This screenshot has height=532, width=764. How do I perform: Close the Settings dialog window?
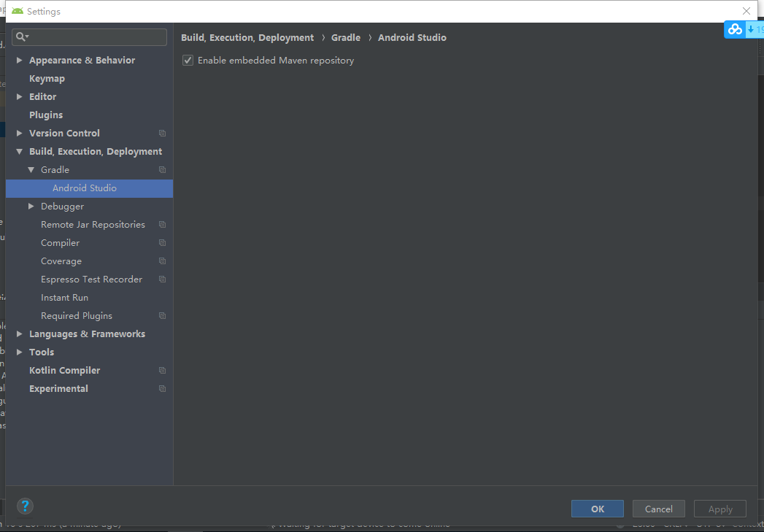(746, 11)
